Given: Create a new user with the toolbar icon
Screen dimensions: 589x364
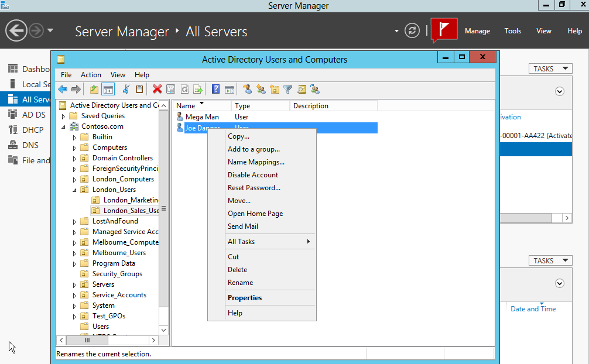Looking at the screenshot, I should [248, 89].
